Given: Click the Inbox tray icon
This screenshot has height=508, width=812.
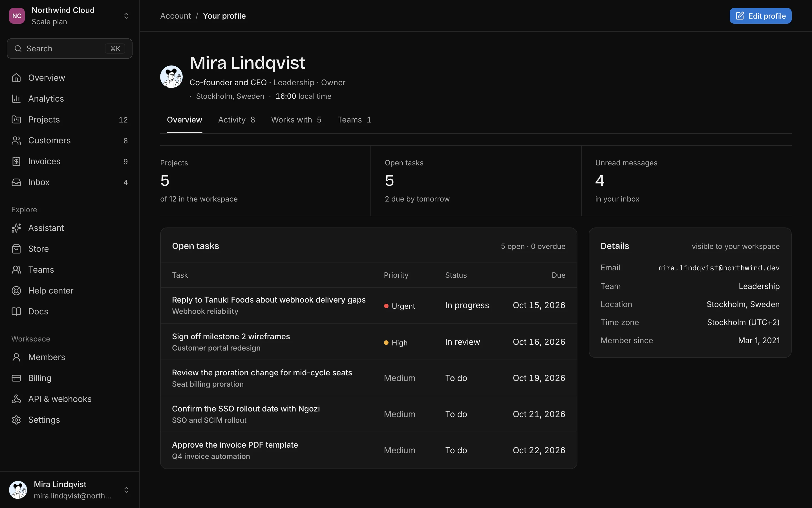Looking at the screenshot, I should (16, 182).
